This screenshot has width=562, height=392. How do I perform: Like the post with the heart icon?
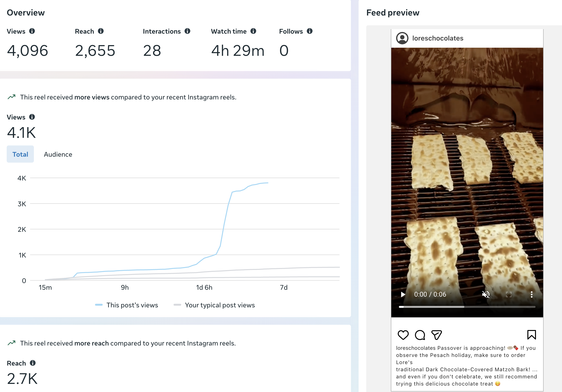(x=403, y=335)
